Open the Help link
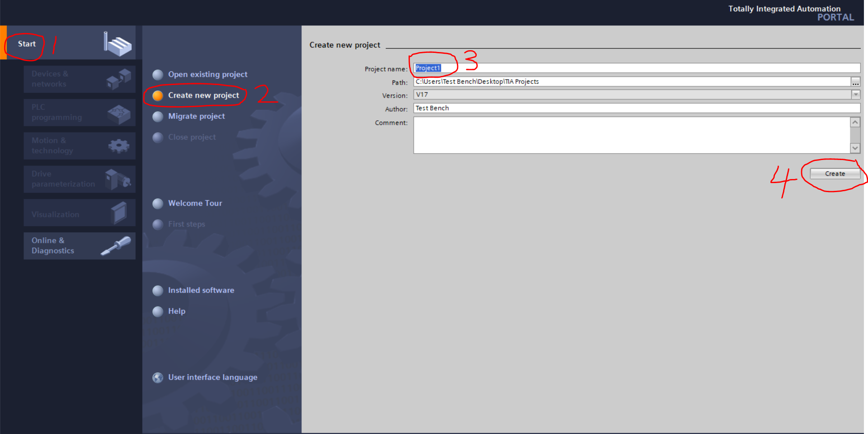868x434 pixels. [x=177, y=311]
